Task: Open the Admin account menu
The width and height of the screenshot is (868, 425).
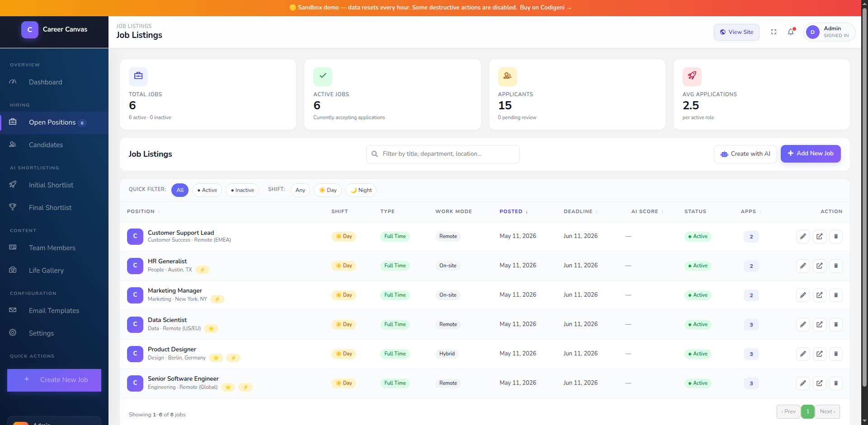Action: coord(829,32)
